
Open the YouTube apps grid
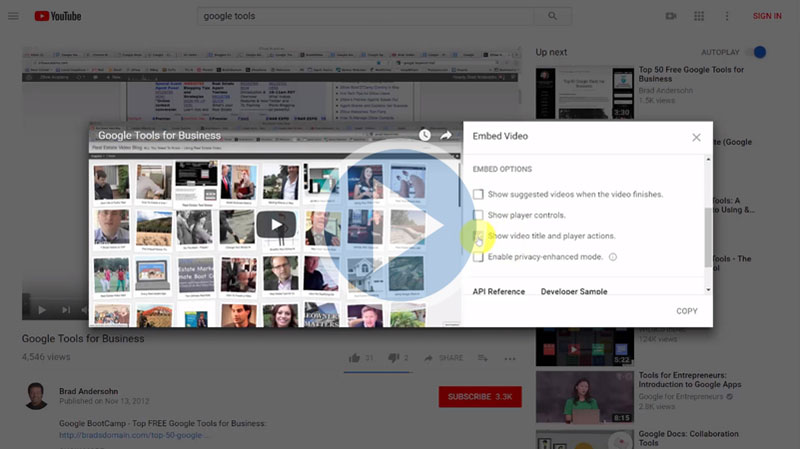[699, 16]
